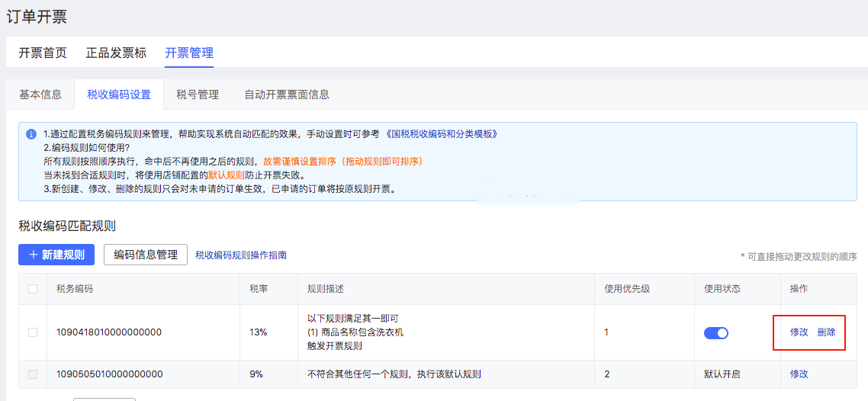This screenshot has height=401, width=868.
Task: Click 修改 for the 洗衣机 rule
Action: [x=799, y=332]
